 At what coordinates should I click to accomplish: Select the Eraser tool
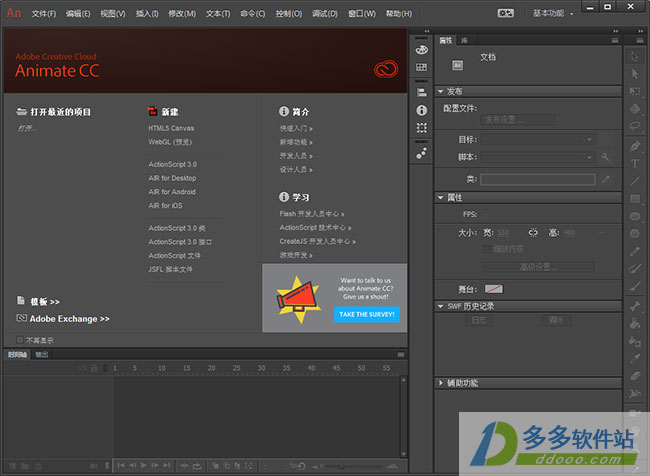point(635,376)
